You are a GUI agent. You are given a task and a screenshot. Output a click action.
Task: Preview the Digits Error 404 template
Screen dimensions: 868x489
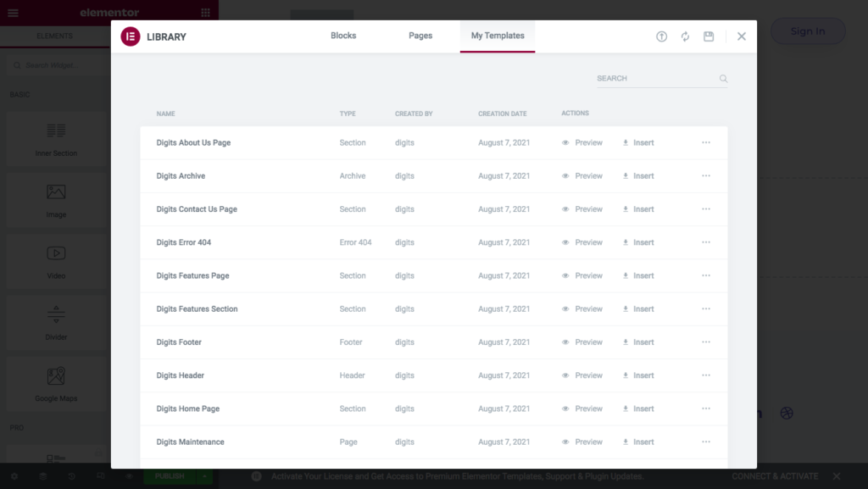pyautogui.click(x=581, y=242)
